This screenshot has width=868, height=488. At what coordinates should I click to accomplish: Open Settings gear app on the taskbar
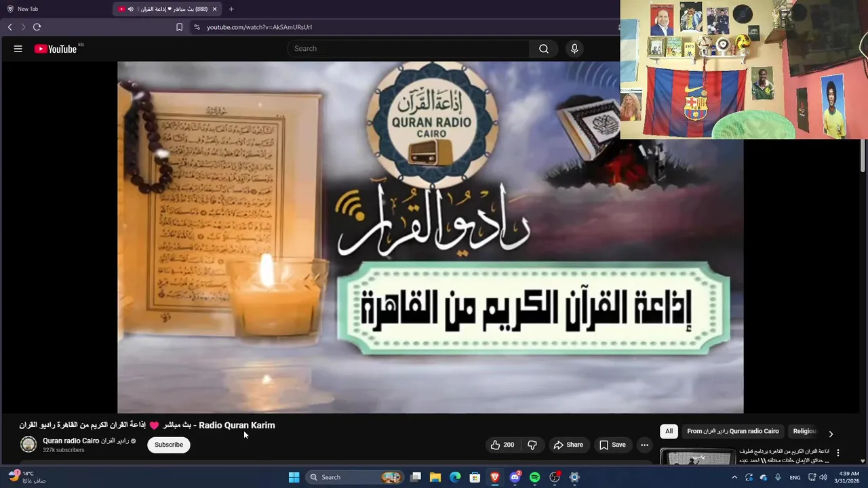(574, 477)
